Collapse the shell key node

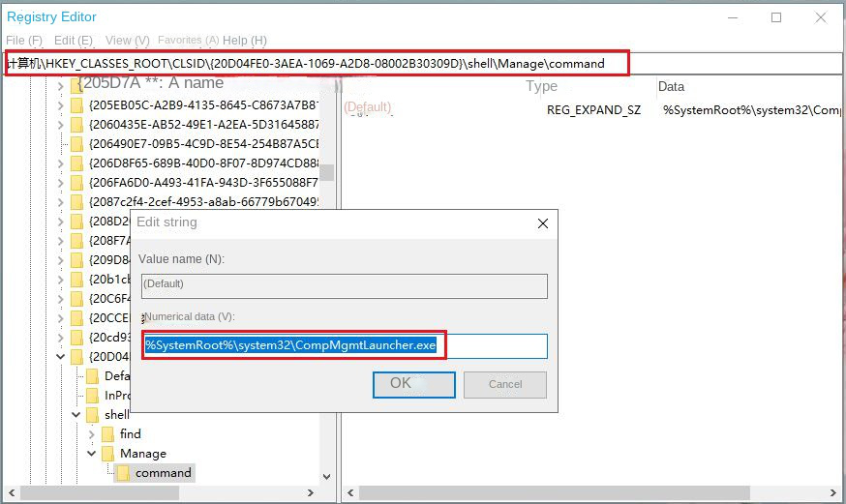76,415
